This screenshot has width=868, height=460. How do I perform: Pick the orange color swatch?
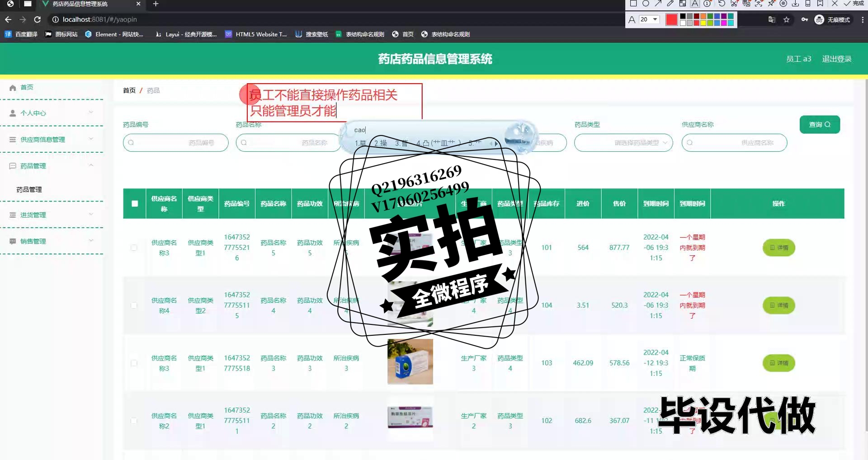tap(703, 16)
